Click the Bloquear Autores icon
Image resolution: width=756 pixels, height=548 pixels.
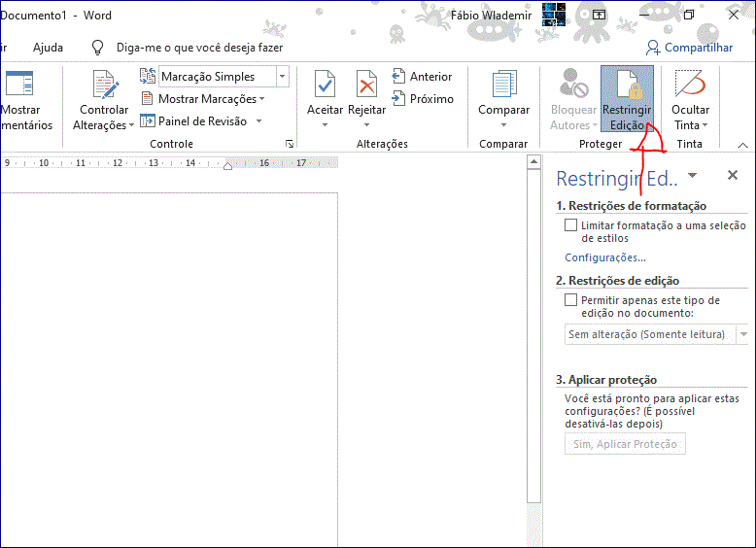[573, 83]
